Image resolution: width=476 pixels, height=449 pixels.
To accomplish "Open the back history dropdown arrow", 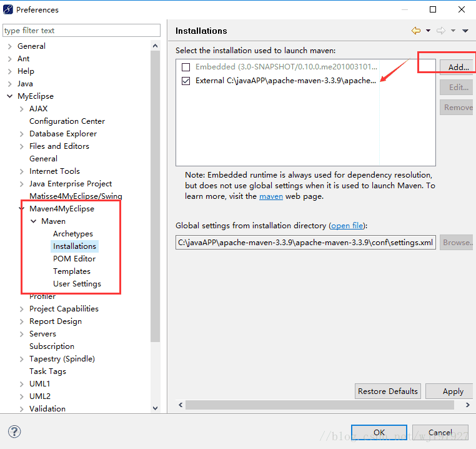I will (x=428, y=31).
